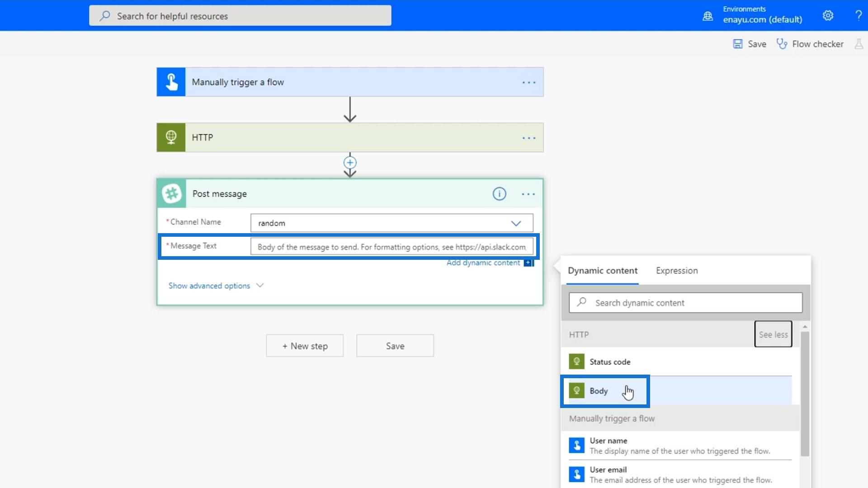Click the Add dynamic content link
This screenshot has height=488, width=868.
[x=483, y=263]
